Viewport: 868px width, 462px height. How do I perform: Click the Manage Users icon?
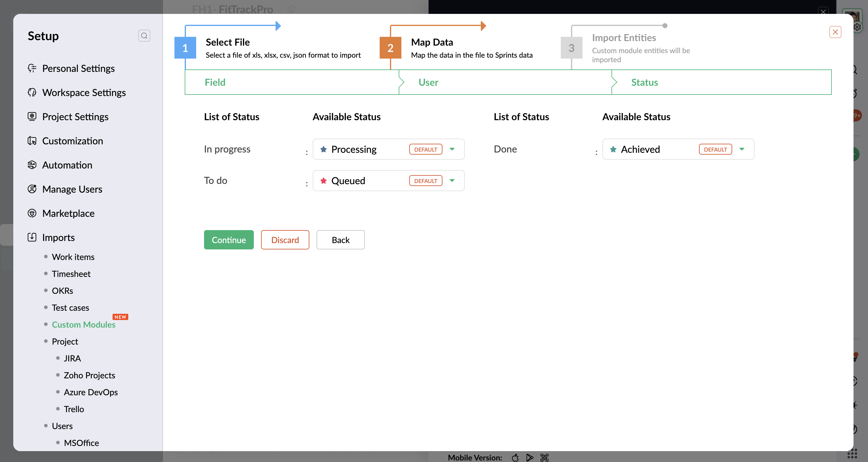pyautogui.click(x=32, y=189)
